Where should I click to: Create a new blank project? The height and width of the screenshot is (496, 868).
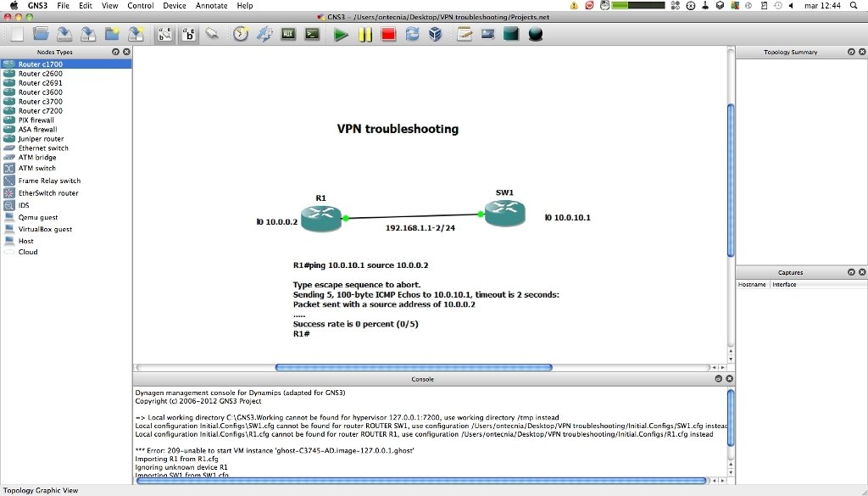click(17, 34)
